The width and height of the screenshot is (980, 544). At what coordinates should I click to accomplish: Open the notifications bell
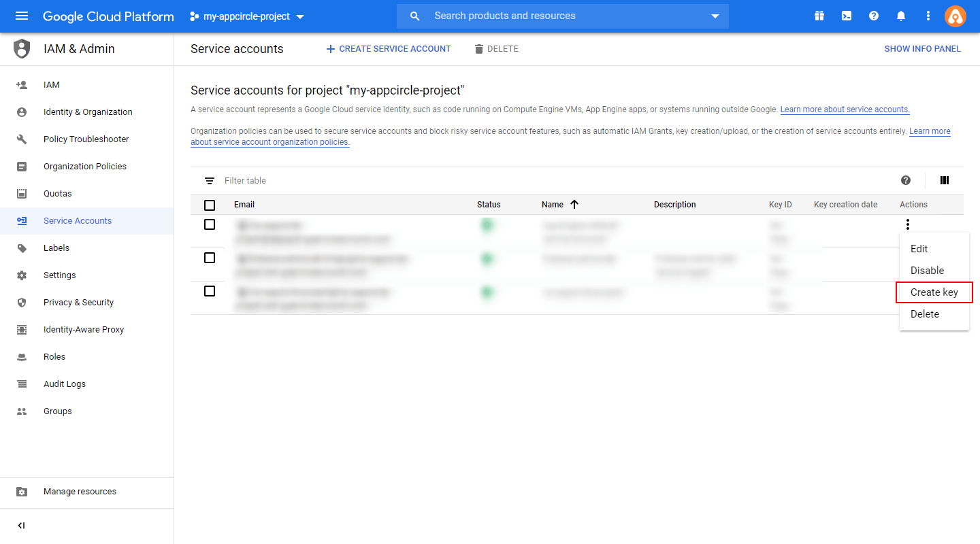(901, 16)
